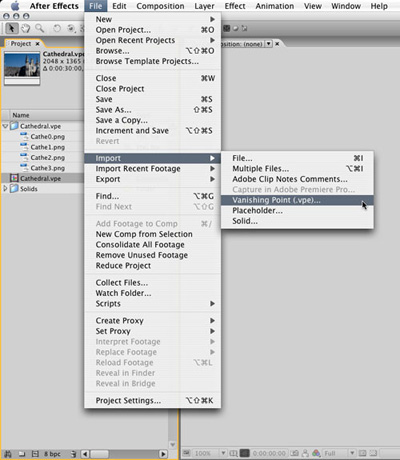Screen dimensions: 400x460
Task: Toggle the transparency grid icon
Action: [374, 453]
